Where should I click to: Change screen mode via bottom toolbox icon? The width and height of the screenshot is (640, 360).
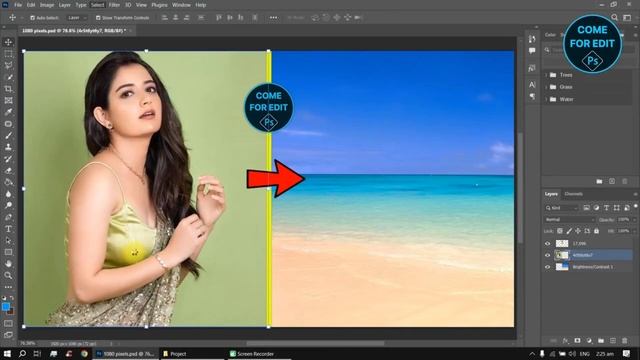(x=8, y=335)
